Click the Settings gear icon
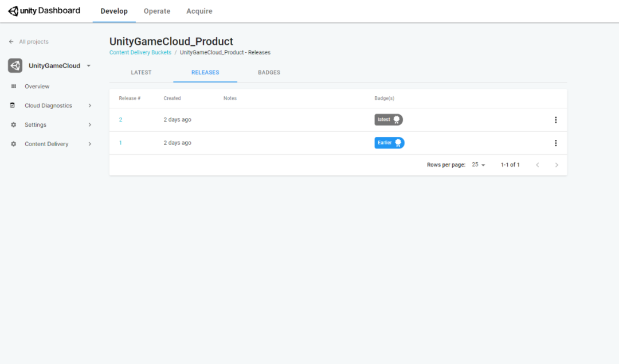Screen dimensions: 619x364 pyautogui.click(x=13, y=125)
